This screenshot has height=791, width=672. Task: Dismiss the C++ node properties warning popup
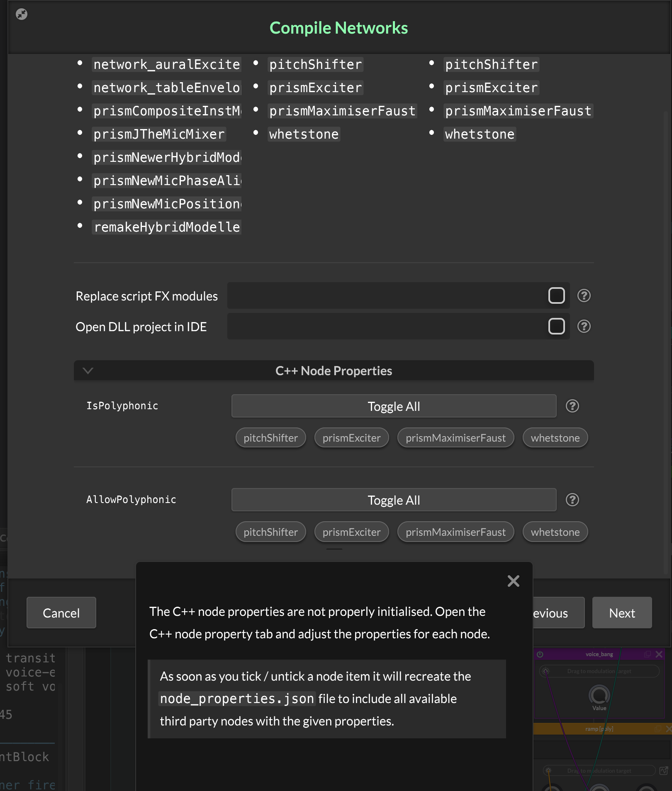coord(513,581)
